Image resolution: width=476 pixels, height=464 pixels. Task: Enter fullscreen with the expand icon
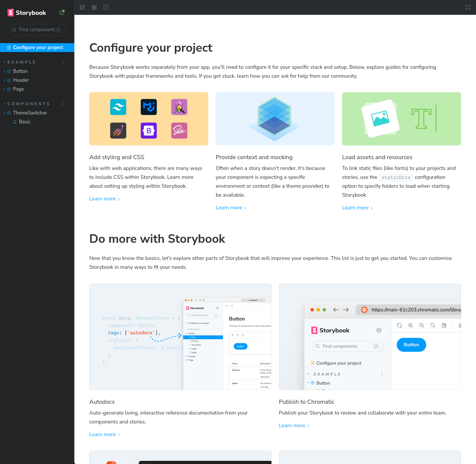(468, 7)
